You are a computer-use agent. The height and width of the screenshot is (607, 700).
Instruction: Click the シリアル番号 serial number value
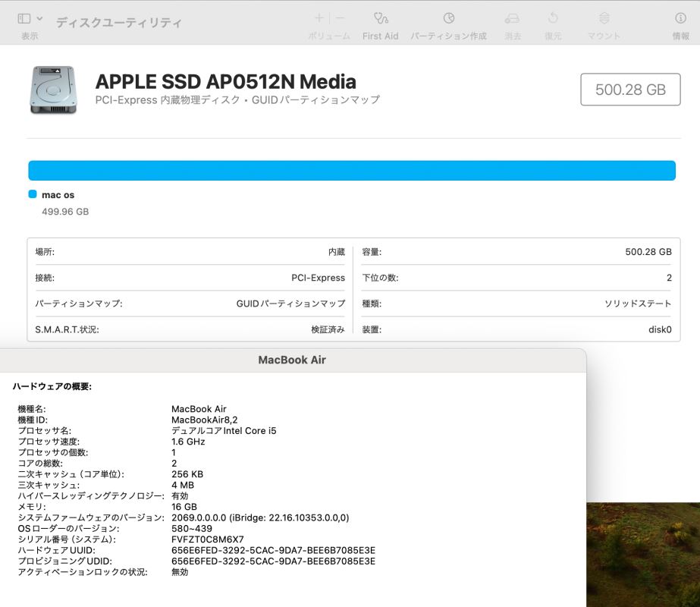pyautogui.click(x=208, y=539)
